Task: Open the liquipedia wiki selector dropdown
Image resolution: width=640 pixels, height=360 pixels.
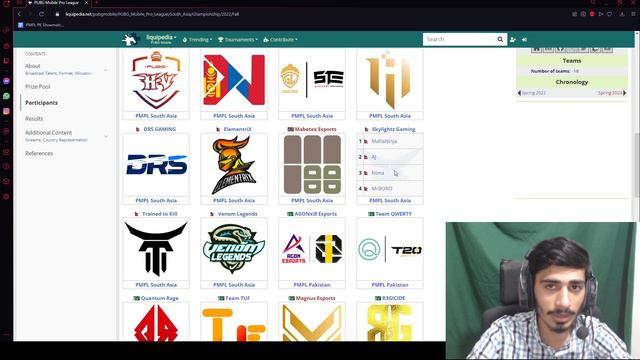Action: click(161, 39)
